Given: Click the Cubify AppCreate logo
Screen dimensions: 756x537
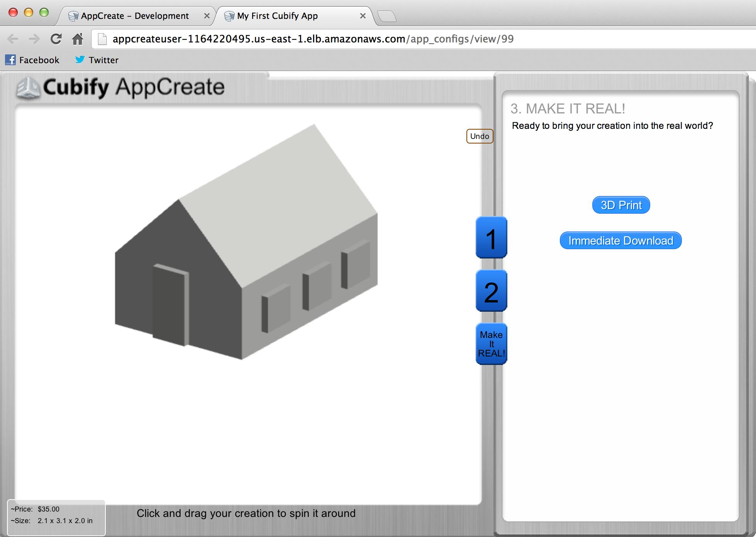Looking at the screenshot, I should (120, 88).
